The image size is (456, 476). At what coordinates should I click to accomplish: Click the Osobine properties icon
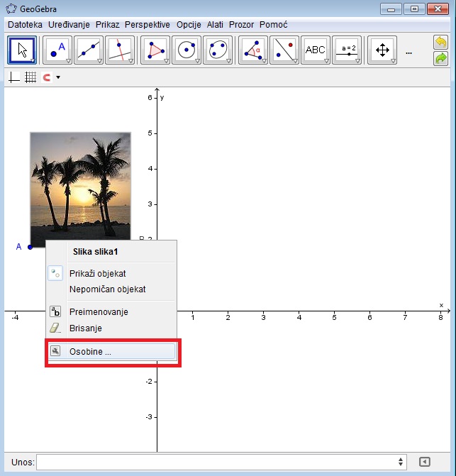pos(55,351)
